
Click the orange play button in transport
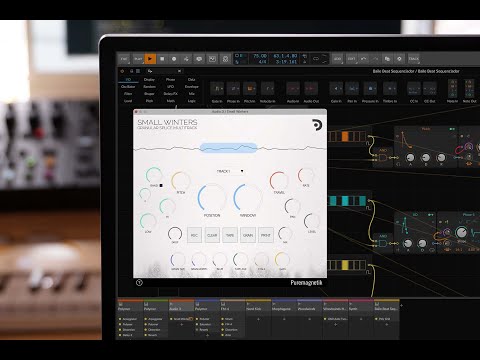click(150, 59)
